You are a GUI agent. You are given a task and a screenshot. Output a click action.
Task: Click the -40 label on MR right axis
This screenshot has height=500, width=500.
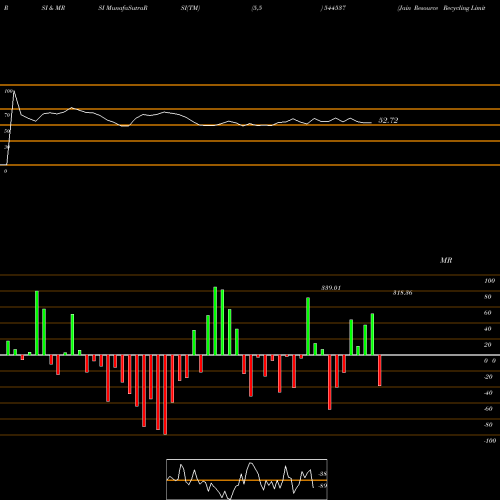pos(488,393)
